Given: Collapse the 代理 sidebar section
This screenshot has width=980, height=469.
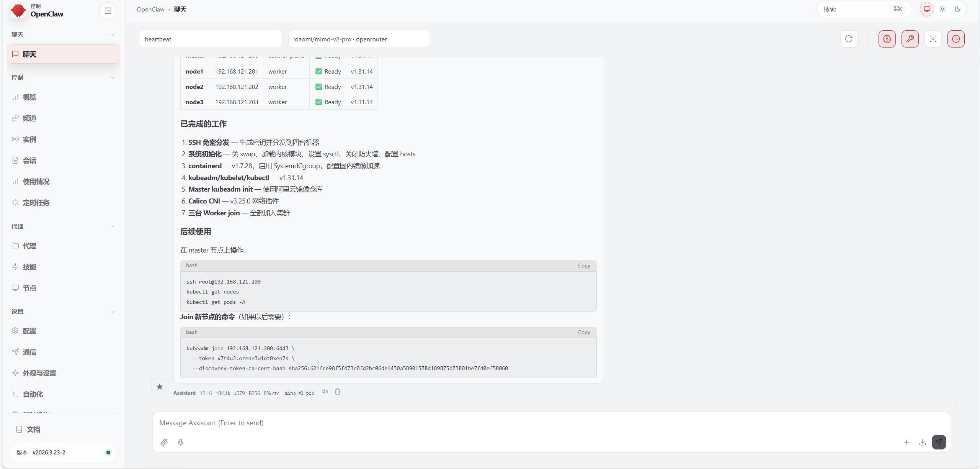Looking at the screenshot, I should tap(113, 226).
